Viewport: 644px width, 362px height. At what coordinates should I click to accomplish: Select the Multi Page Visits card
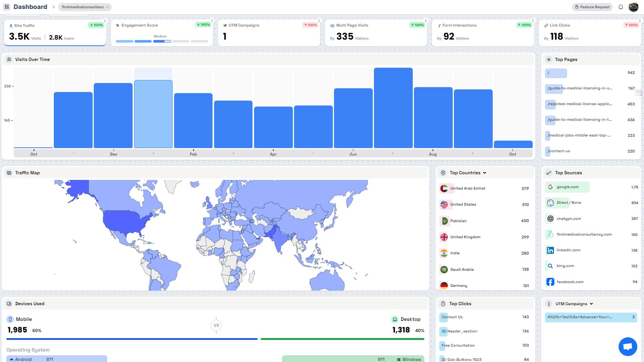(376, 33)
